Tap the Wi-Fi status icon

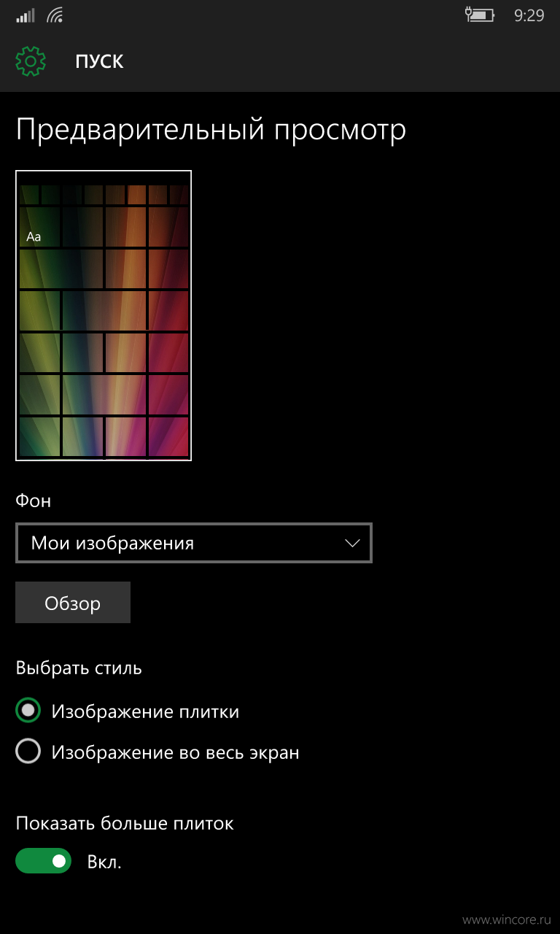[55, 15]
